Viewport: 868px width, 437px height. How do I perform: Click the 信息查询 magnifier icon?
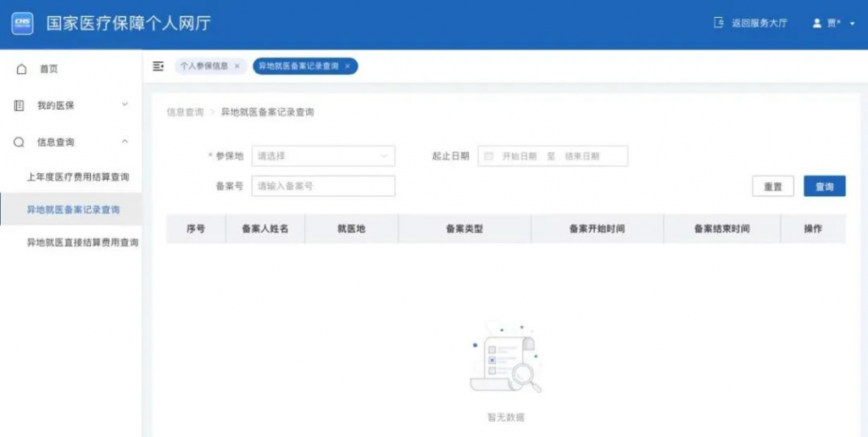pos(19,143)
